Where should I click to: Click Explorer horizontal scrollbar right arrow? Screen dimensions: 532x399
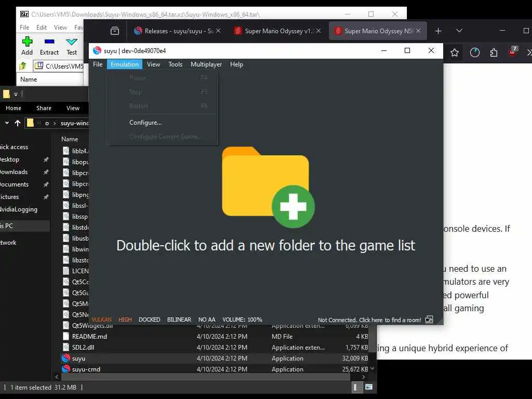pyautogui.click(x=364, y=377)
